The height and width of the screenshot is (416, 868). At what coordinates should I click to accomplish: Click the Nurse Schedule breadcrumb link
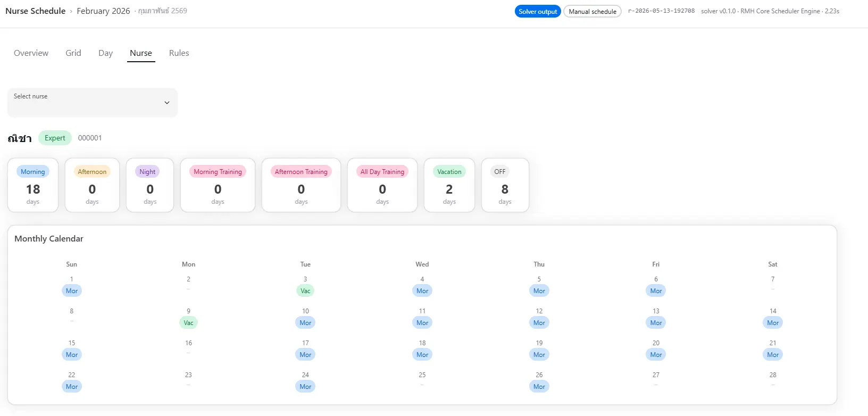pyautogui.click(x=36, y=11)
